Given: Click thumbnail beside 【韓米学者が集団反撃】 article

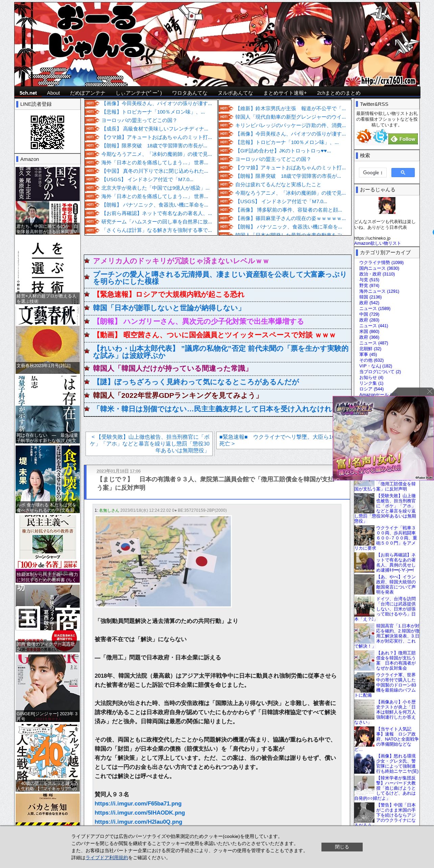Looking at the screenshot, I should coord(364,786).
